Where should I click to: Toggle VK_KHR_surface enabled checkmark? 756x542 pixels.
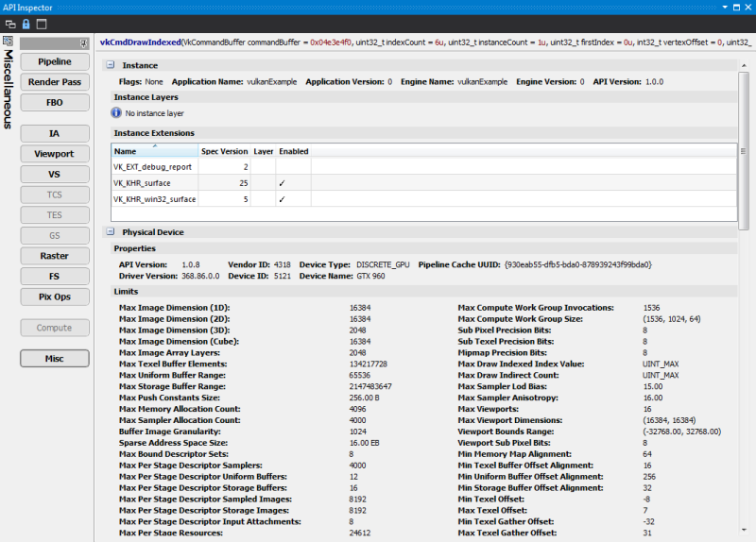[x=282, y=182]
